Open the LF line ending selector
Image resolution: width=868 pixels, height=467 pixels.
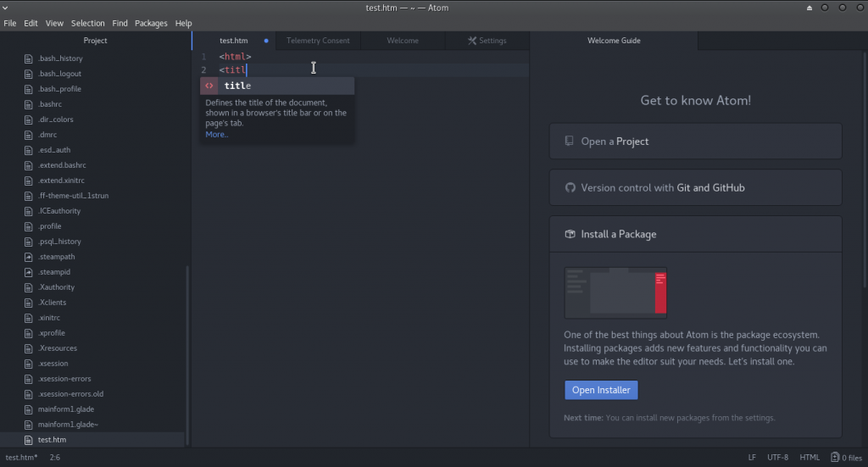click(752, 458)
